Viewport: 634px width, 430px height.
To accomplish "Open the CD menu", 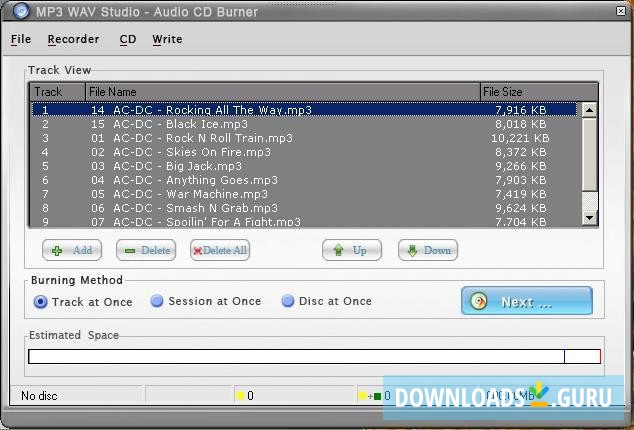I will click(x=128, y=39).
